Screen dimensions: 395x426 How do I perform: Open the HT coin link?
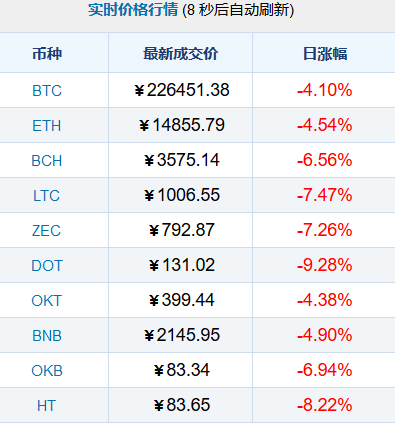[x=46, y=406]
